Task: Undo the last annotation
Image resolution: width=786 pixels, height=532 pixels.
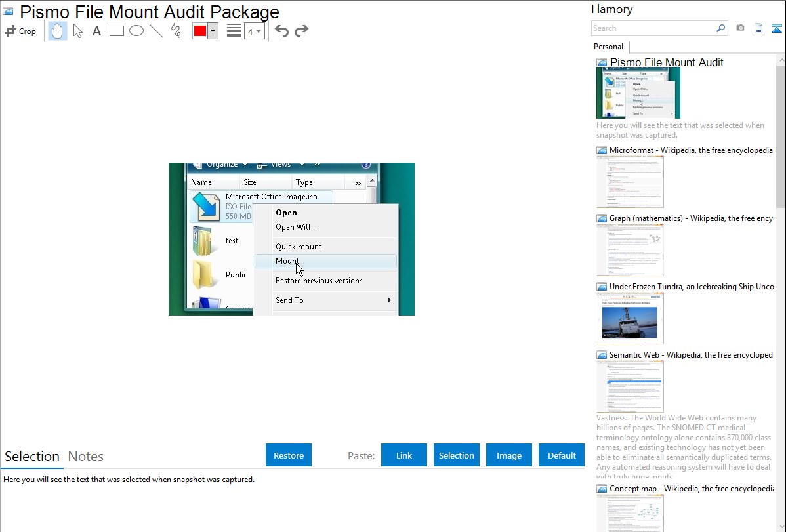Action: coord(281,31)
